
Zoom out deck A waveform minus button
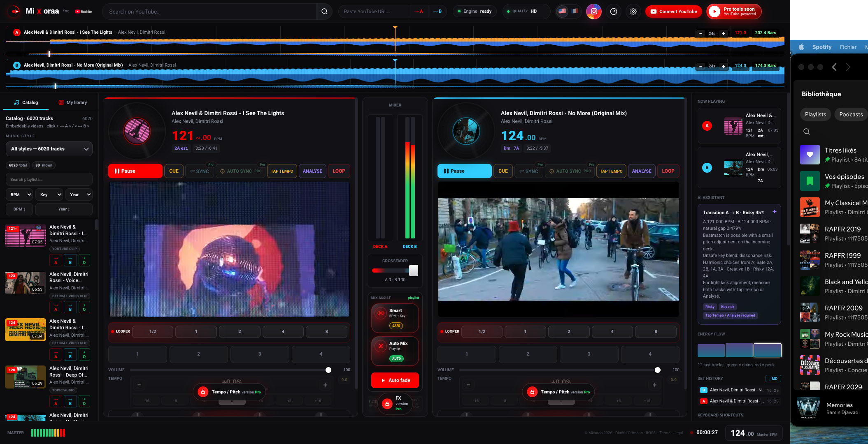700,33
